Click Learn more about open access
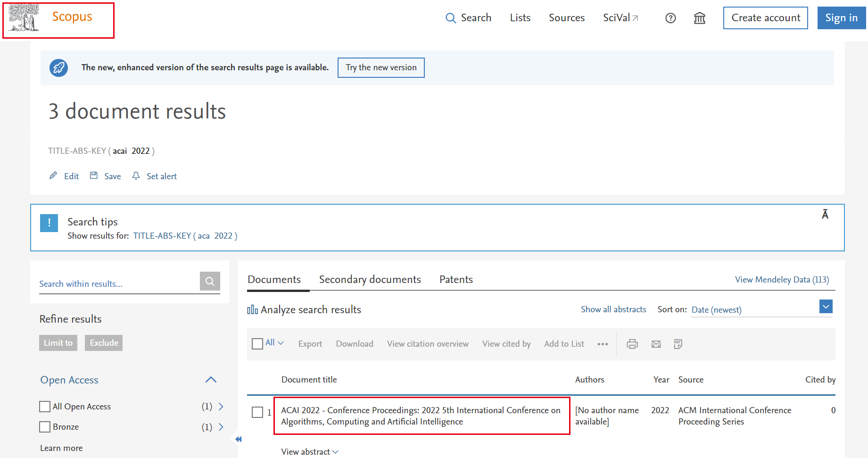The height and width of the screenshot is (458, 868). (x=61, y=448)
